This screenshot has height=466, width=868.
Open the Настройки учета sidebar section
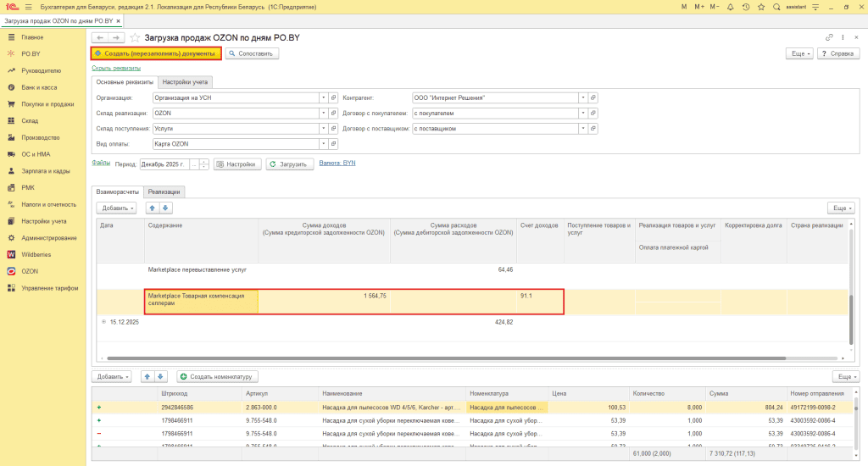click(44, 221)
